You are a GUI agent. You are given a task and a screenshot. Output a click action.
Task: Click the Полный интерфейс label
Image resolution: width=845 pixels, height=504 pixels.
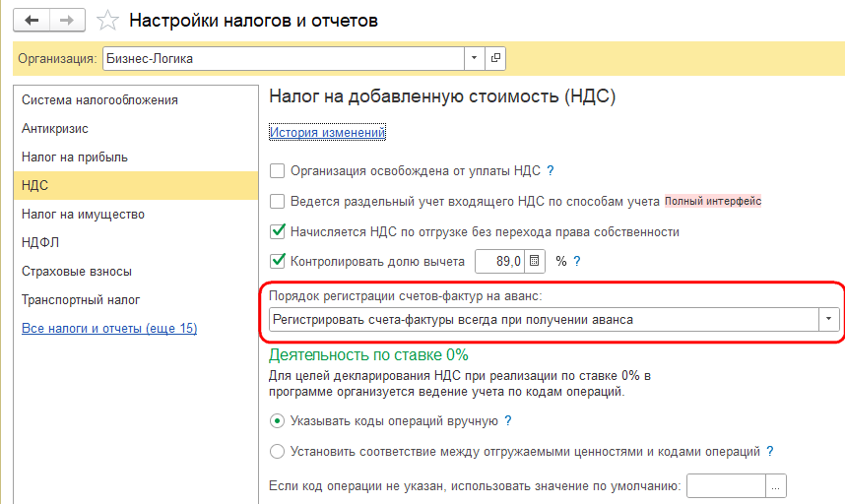712,202
